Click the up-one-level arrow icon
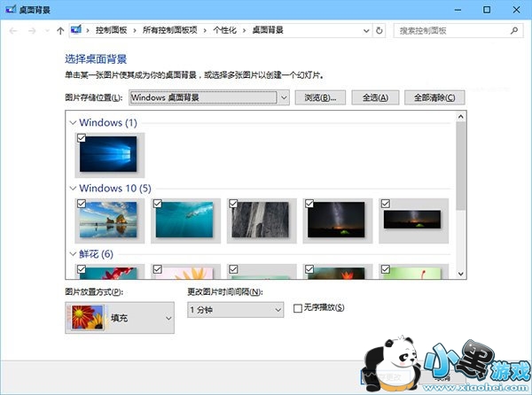 59,30
